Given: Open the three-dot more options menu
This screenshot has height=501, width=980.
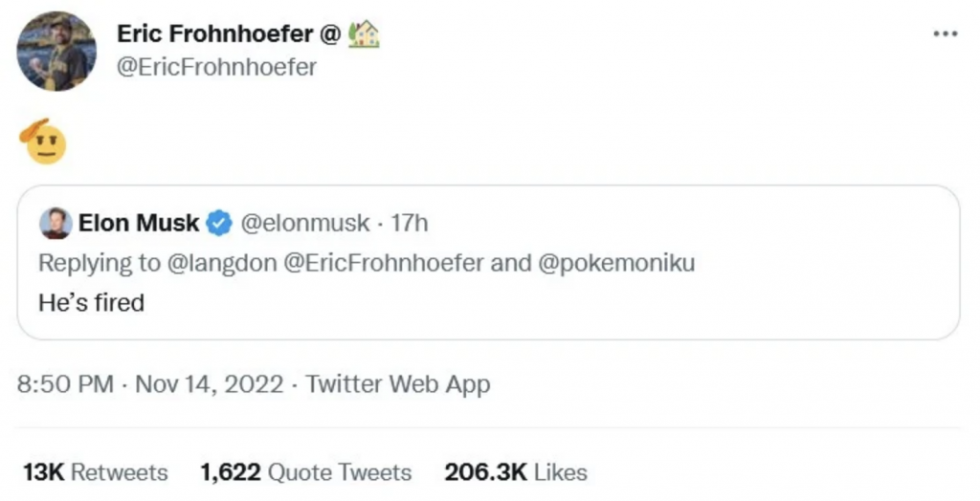Looking at the screenshot, I should 945,34.
